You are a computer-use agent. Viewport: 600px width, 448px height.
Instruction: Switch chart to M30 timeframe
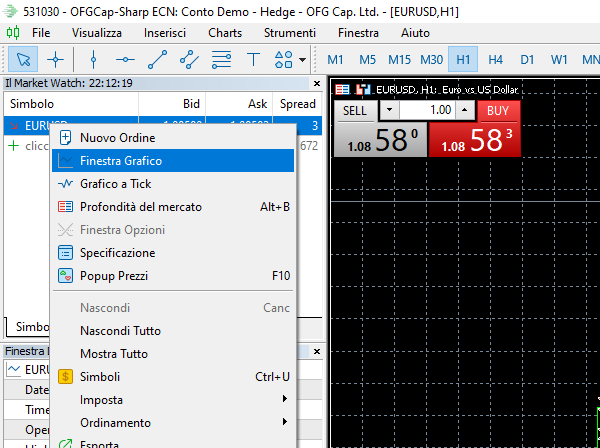click(431, 60)
